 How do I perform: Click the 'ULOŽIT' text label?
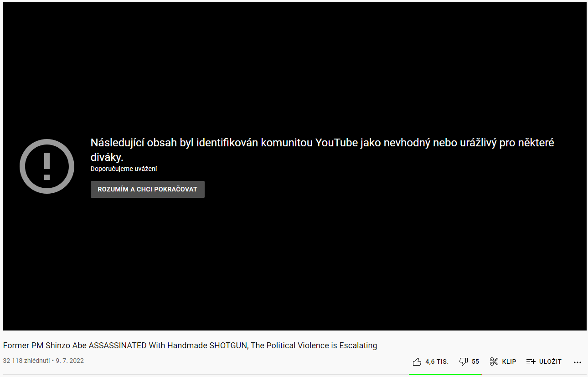tap(550, 362)
